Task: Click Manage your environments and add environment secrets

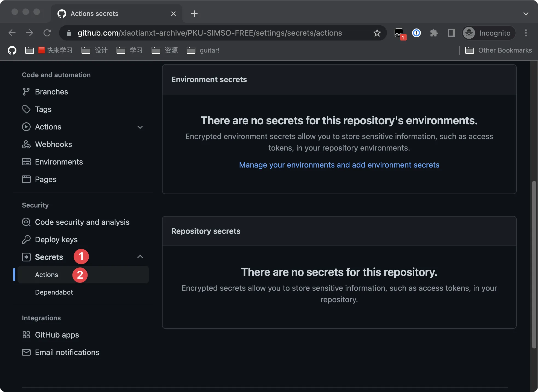Action: tap(339, 165)
